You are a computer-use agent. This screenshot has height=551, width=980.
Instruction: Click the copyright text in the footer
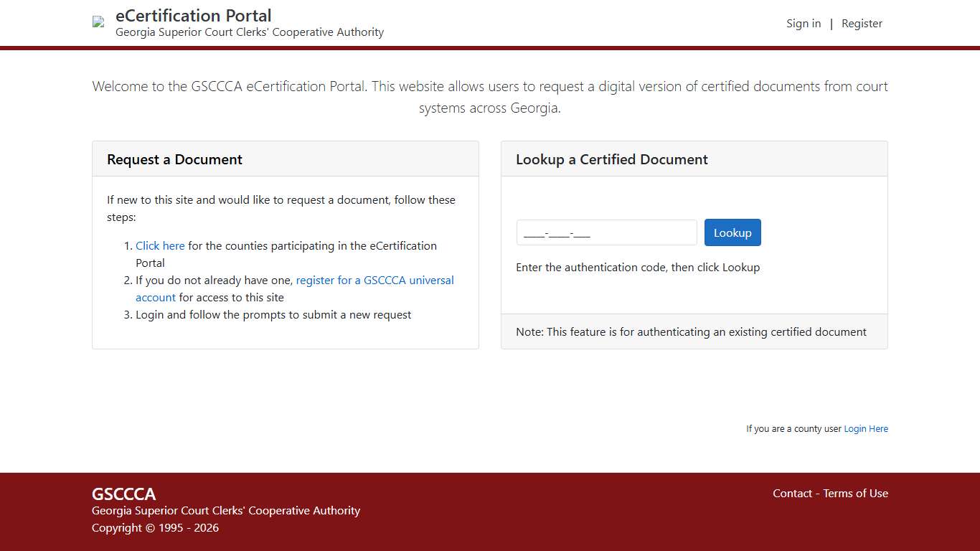pyautogui.click(x=155, y=527)
